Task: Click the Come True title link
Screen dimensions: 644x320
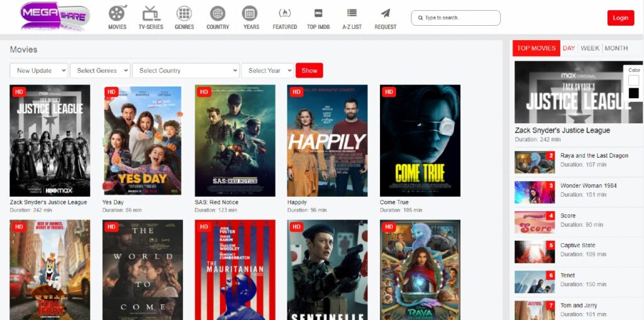Action: point(394,202)
